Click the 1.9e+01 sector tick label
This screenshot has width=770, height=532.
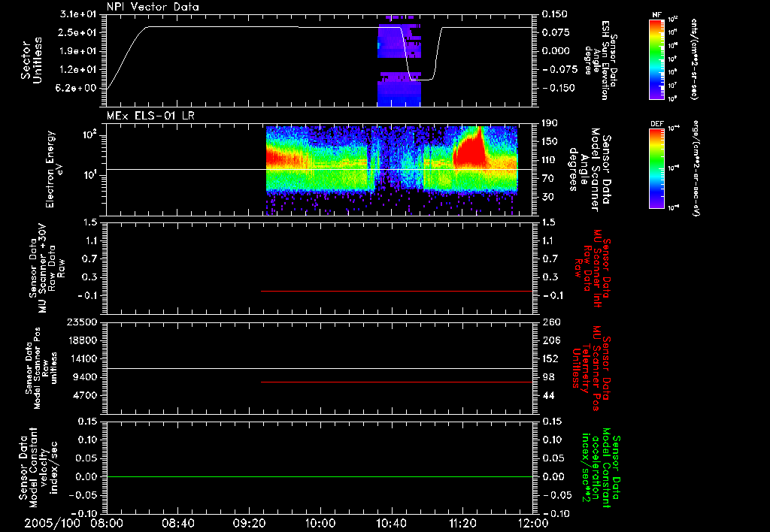pos(78,51)
